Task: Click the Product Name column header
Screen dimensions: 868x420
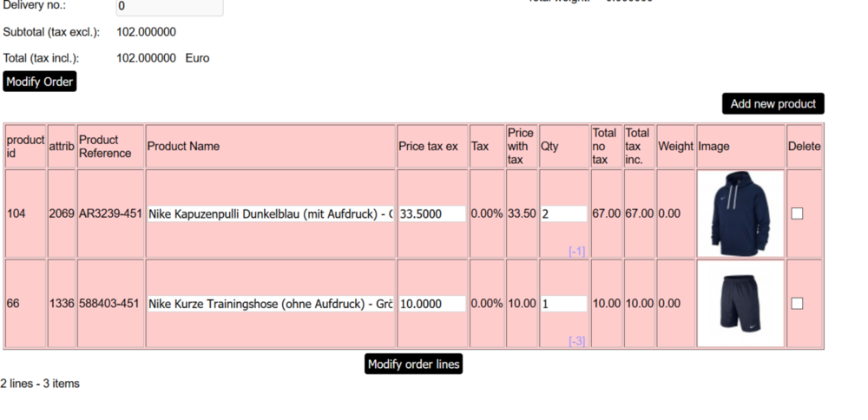Action: pos(183,147)
